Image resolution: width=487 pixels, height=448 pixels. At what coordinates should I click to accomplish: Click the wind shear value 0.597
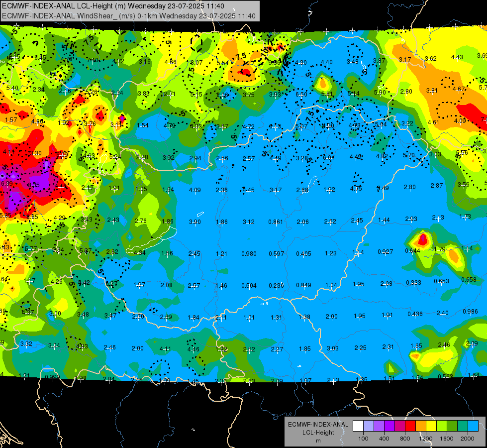click(277, 254)
